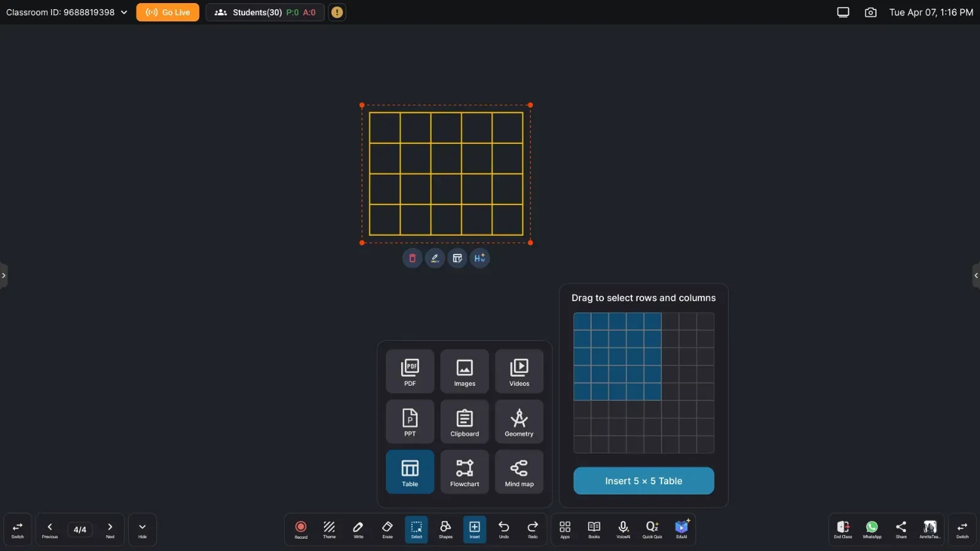Screen dimensions: 980x551
Task: Click the yellow warning alert icon
Action: 337,12
